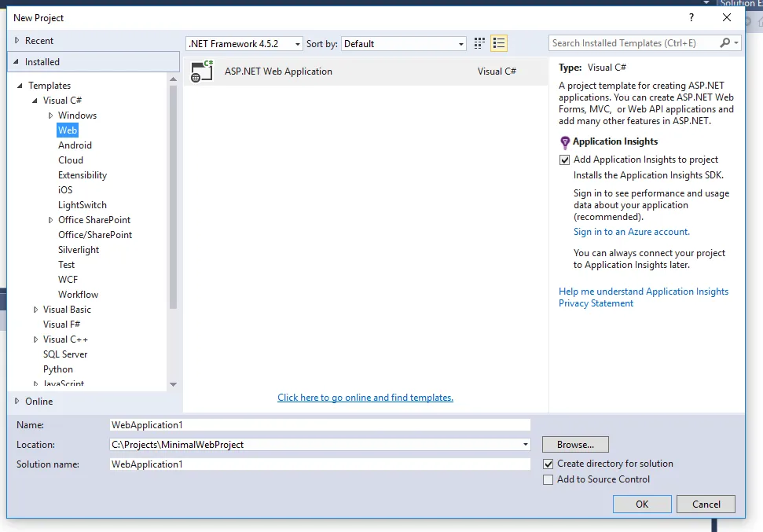Select the Office/SharePoint template category

pyautogui.click(x=95, y=235)
